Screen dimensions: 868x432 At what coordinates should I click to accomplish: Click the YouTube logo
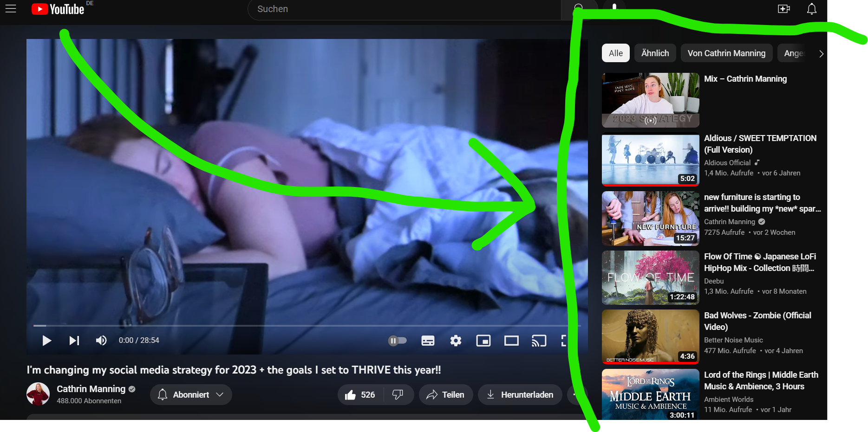point(58,9)
